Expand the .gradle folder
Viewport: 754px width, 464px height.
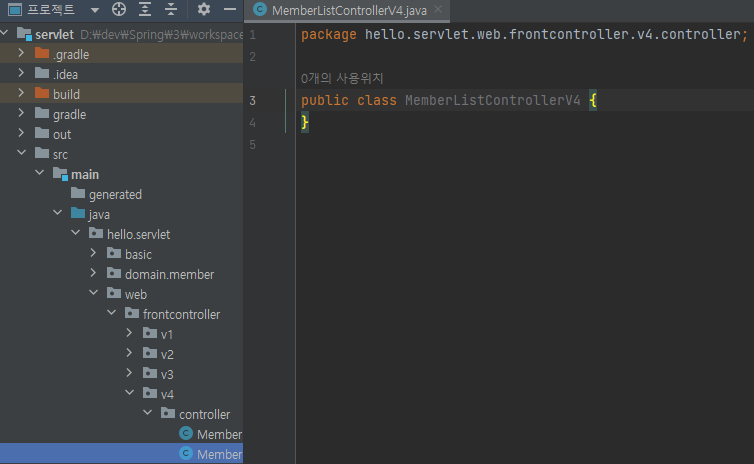21,53
